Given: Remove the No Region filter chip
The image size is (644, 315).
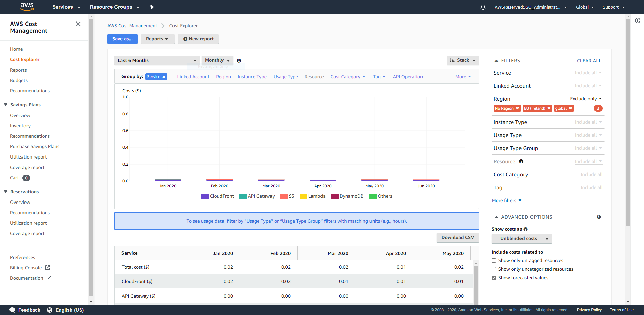Looking at the screenshot, I should [x=517, y=108].
